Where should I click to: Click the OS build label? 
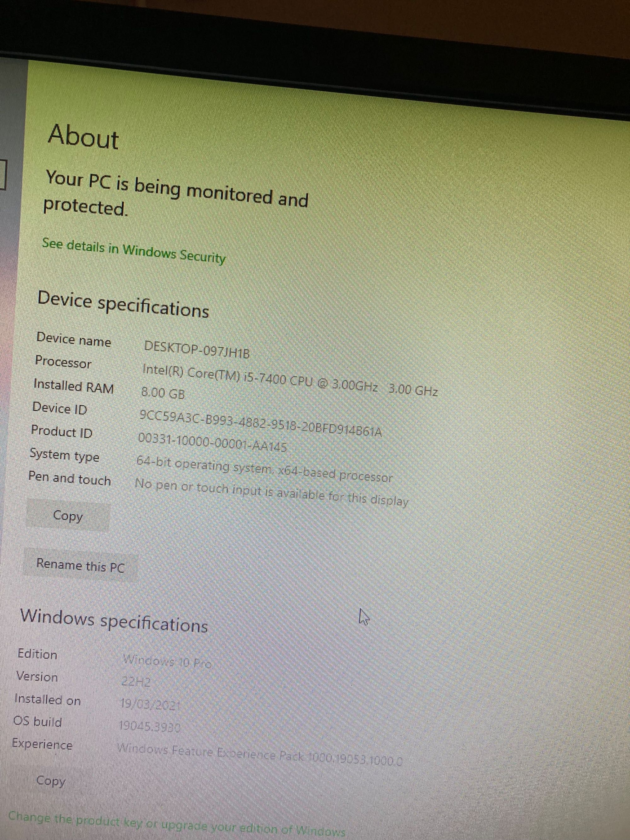[x=37, y=721]
